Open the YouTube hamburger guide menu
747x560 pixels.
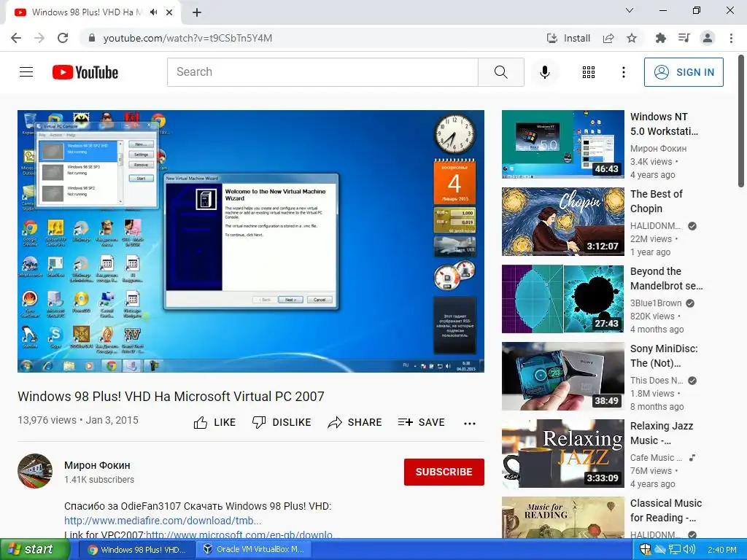click(26, 72)
